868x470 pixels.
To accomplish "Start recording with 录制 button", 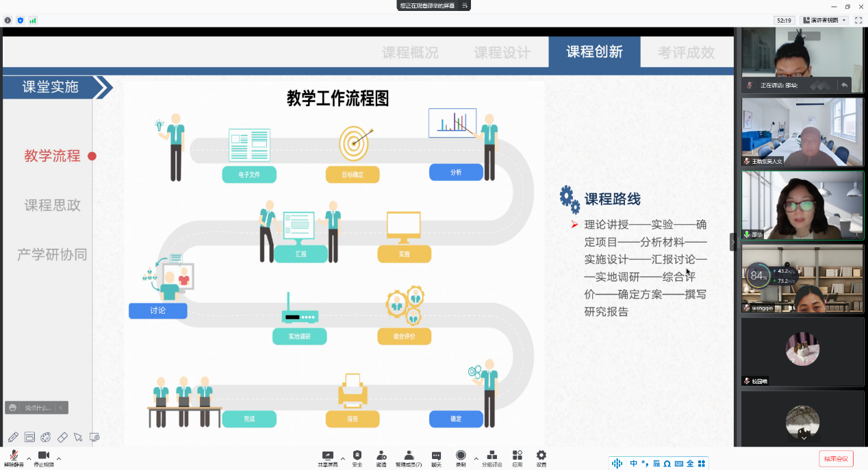I will (x=461, y=458).
